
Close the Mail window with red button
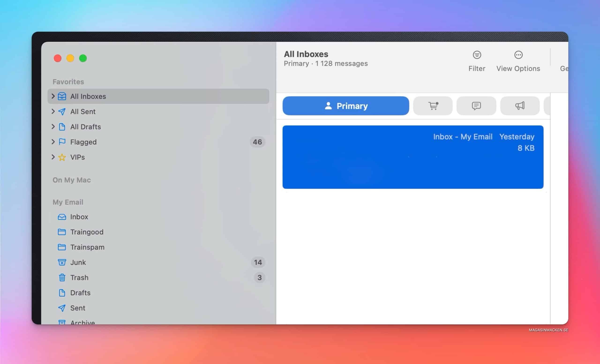(58, 58)
